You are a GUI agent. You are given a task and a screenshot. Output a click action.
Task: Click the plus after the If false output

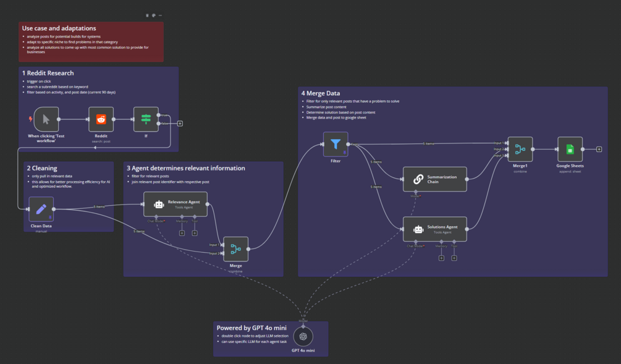180,124
